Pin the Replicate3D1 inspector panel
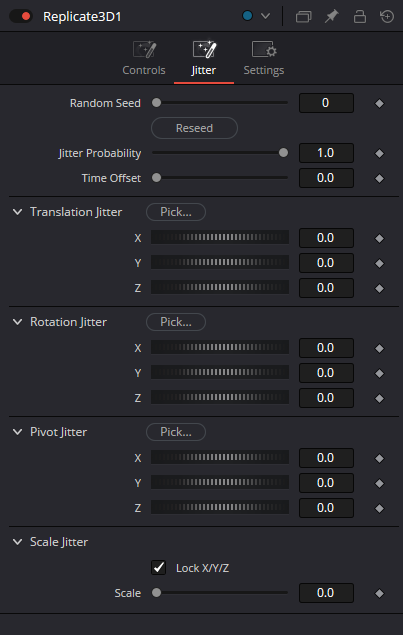Screen dimensions: 403x635 pyautogui.click(x=332, y=17)
